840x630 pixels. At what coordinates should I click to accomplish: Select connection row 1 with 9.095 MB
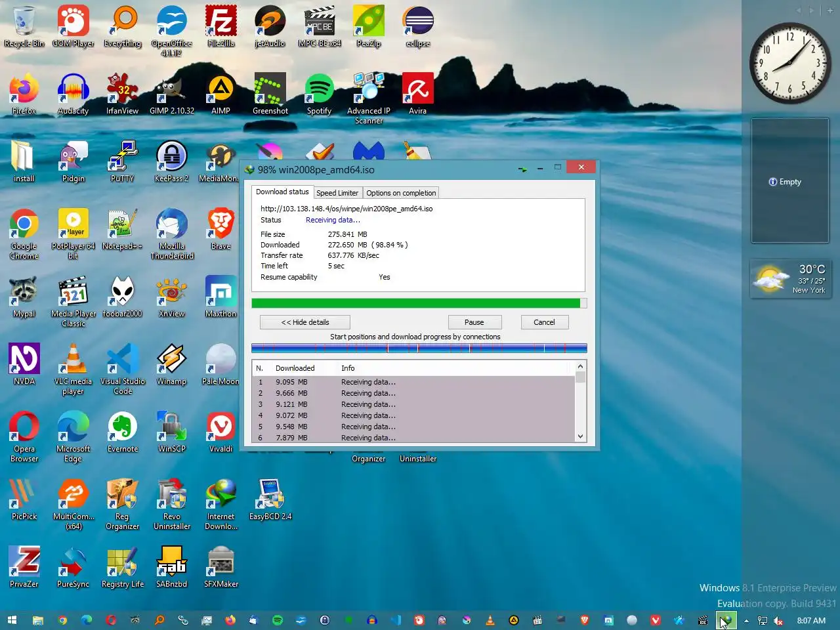click(413, 382)
